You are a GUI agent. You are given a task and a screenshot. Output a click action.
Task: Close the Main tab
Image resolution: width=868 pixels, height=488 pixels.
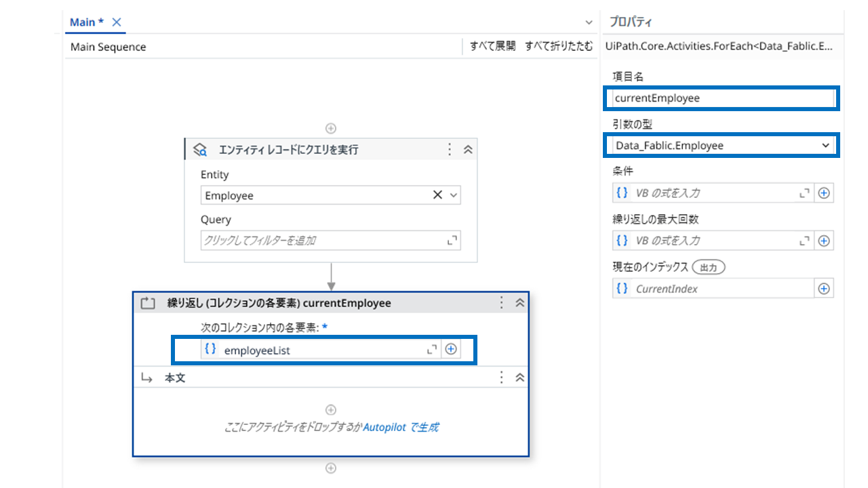click(x=117, y=22)
